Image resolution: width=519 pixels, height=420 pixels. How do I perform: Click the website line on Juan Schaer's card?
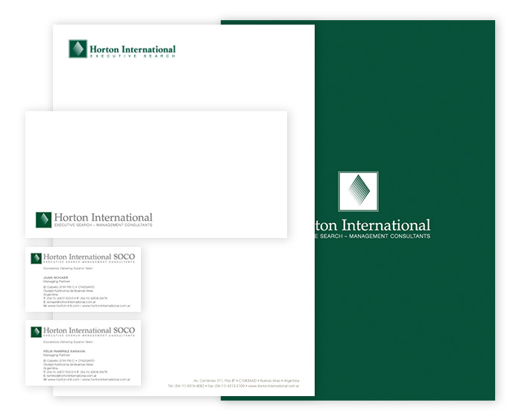86,306
